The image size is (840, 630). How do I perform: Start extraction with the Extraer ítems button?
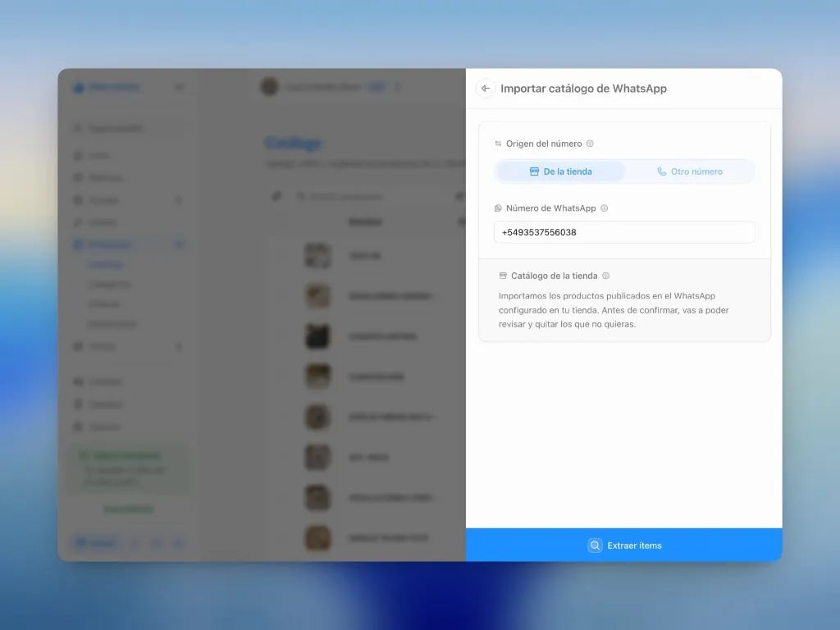tap(624, 546)
